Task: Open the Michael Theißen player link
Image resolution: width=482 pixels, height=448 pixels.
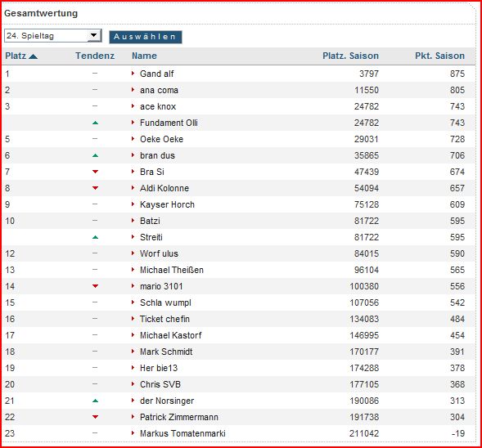Action: pos(172,270)
